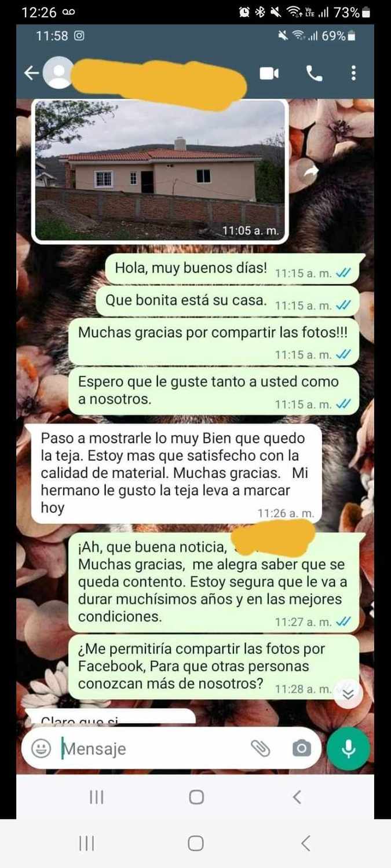Viewport: 391px width, 868px height.
Task: Start a voice call with the phone icon
Action: 314,73
